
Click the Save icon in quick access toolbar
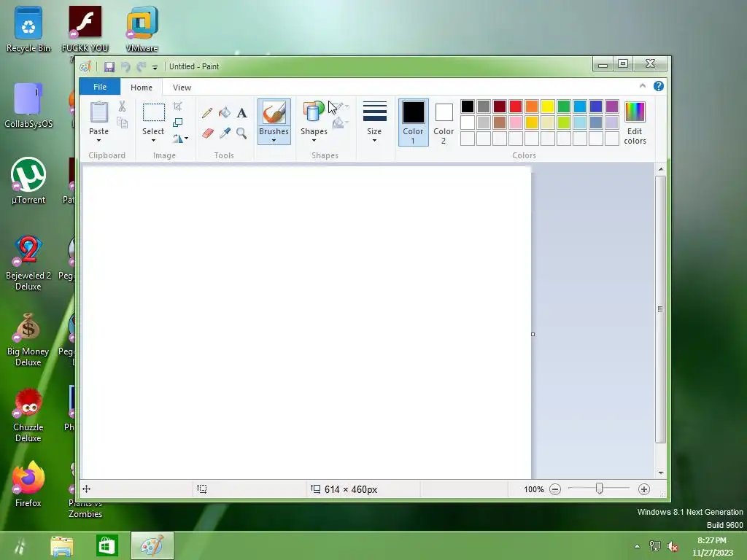pyautogui.click(x=109, y=66)
